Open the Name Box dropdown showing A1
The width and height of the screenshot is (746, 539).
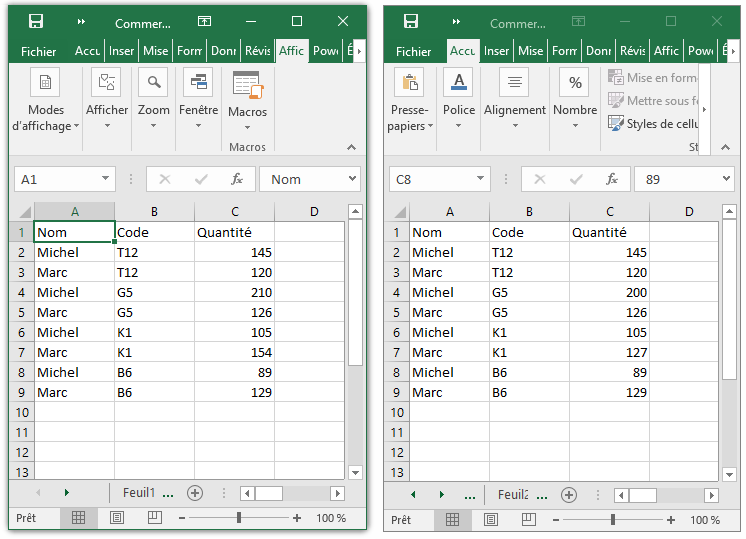tap(106, 179)
